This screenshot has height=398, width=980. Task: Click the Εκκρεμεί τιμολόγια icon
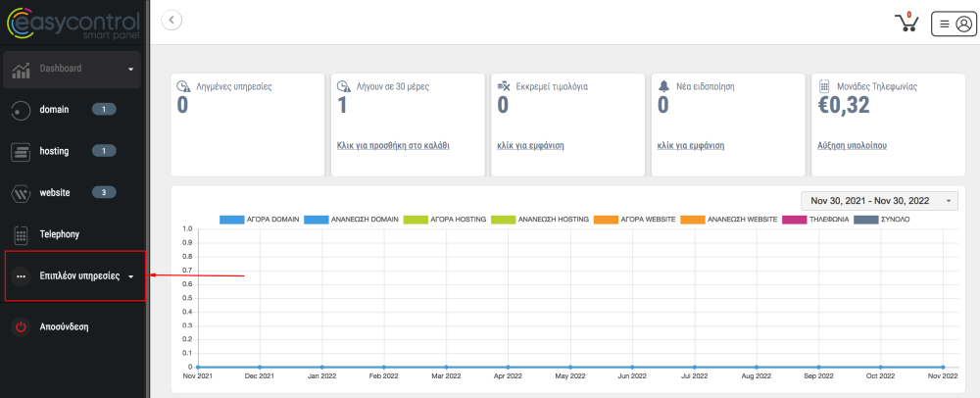(504, 87)
